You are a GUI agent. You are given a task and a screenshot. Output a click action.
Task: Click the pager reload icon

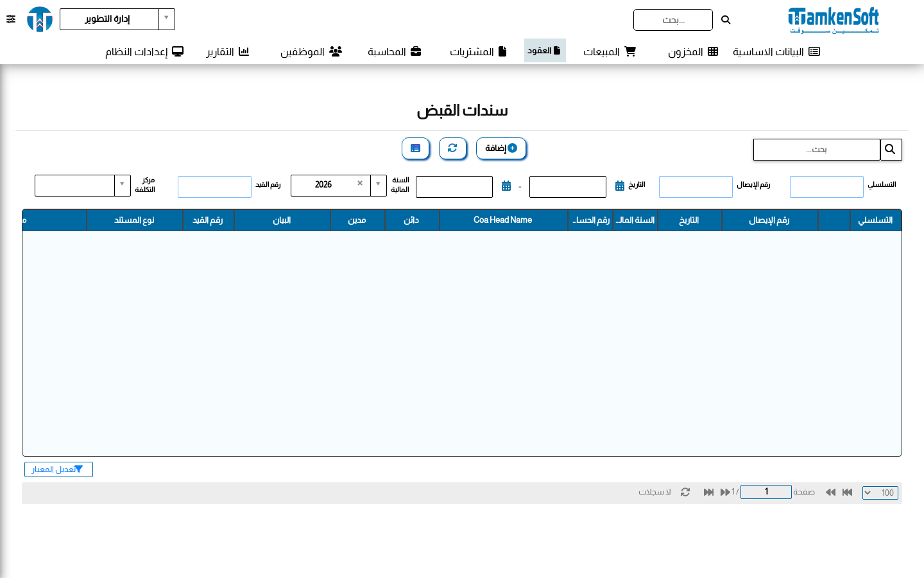685,492
